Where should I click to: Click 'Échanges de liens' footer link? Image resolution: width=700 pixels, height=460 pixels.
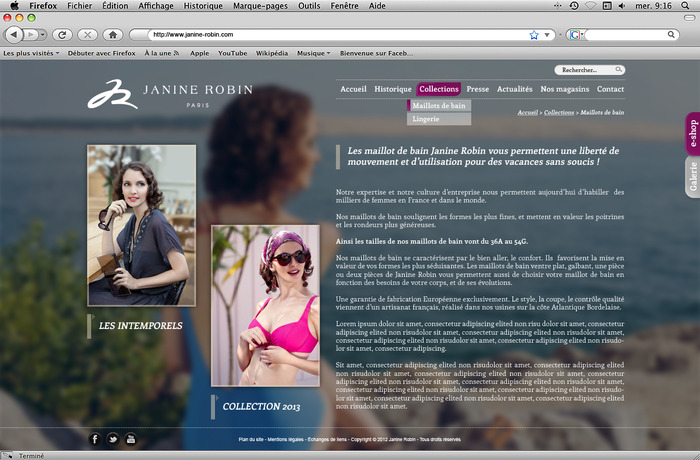point(327,439)
